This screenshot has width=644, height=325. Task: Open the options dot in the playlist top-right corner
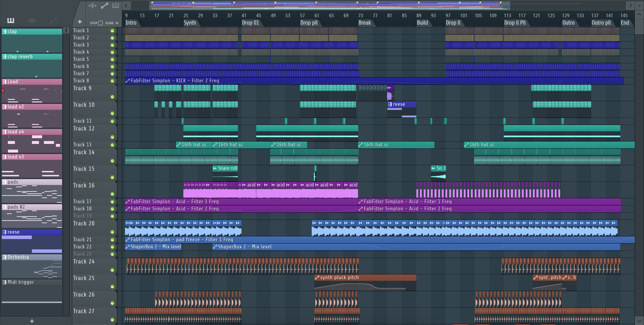click(x=639, y=5)
